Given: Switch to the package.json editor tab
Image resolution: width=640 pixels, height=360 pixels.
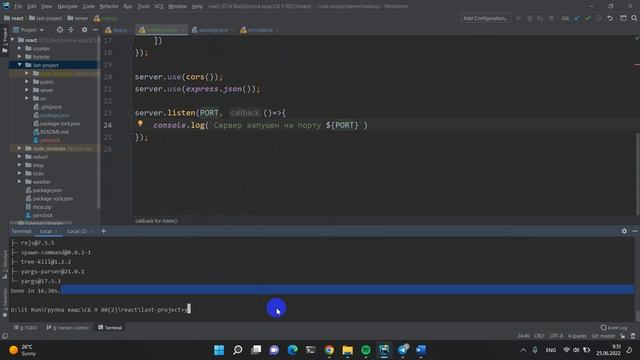Looking at the screenshot, I should click(212, 30).
